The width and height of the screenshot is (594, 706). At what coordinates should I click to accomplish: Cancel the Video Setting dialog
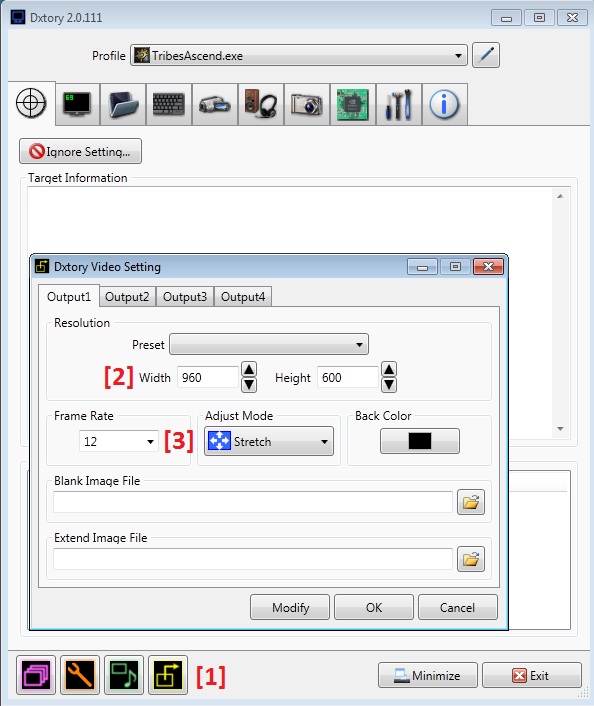click(458, 607)
